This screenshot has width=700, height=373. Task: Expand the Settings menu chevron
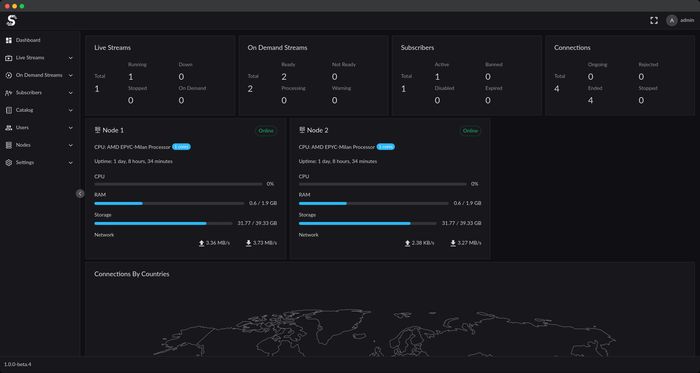71,163
